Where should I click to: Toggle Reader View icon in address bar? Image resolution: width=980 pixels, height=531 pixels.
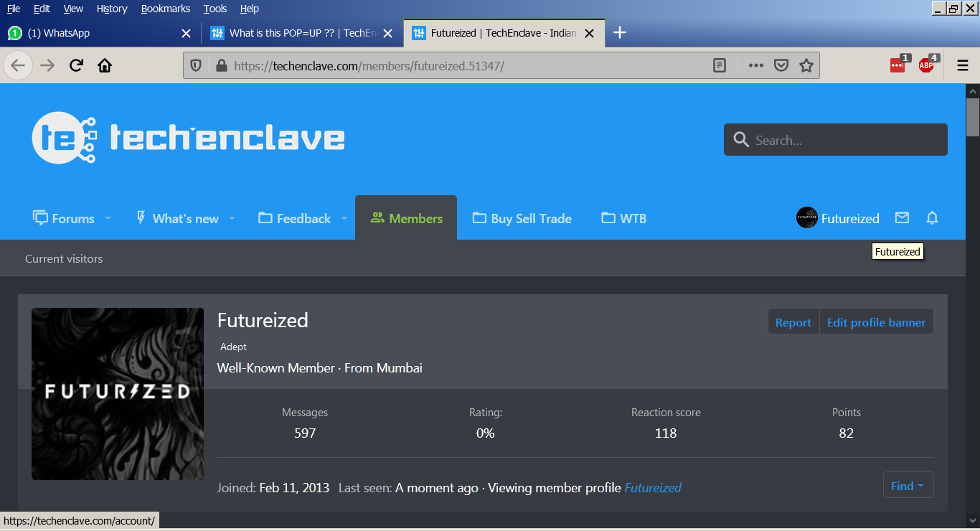(720, 66)
